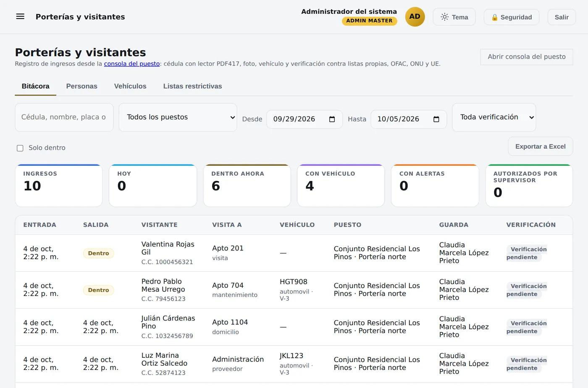Follow the consola del puesto link
Viewport: 588px width, 388px height.
coord(131,64)
